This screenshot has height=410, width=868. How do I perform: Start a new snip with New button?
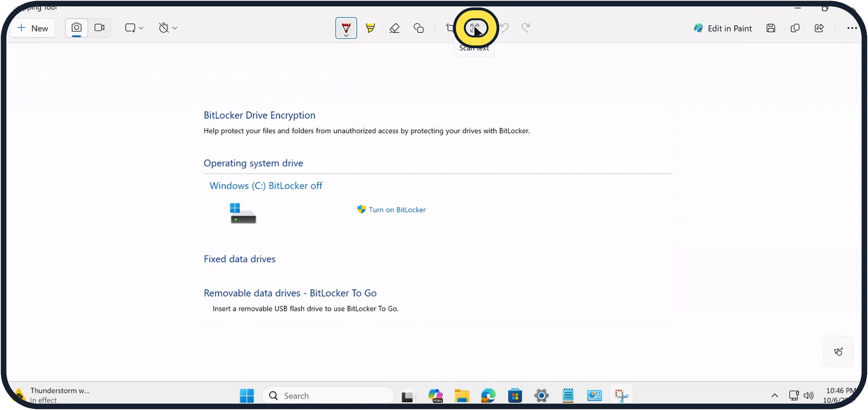(x=33, y=28)
